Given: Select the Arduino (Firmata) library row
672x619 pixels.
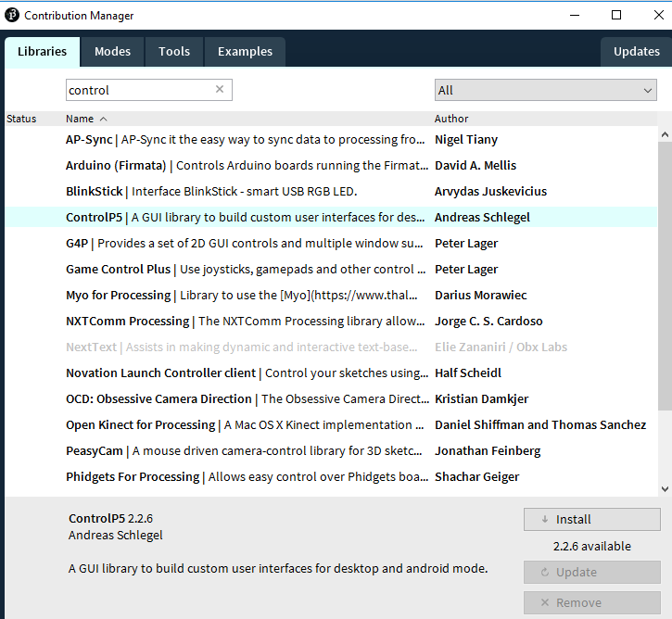Looking at the screenshot, I should pyautogui.click(x=331, y=165).
